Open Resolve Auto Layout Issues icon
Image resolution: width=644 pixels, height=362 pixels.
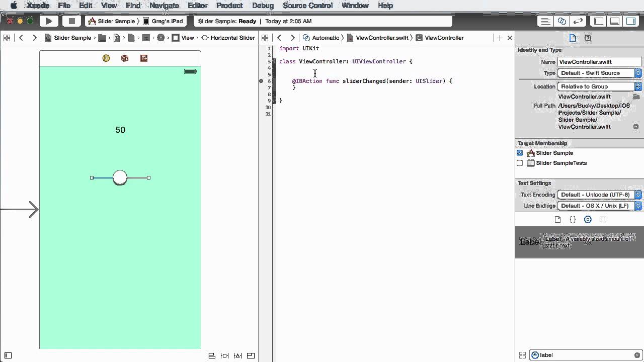(x=238, y=355)
